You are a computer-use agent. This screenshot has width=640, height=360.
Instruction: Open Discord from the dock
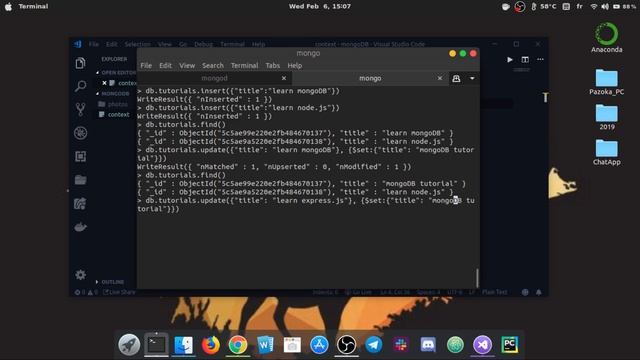click(428, 345)
